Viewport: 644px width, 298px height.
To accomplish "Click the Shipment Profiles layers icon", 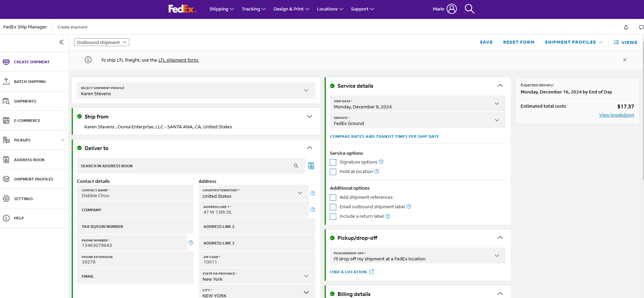I will coord(6,179).
